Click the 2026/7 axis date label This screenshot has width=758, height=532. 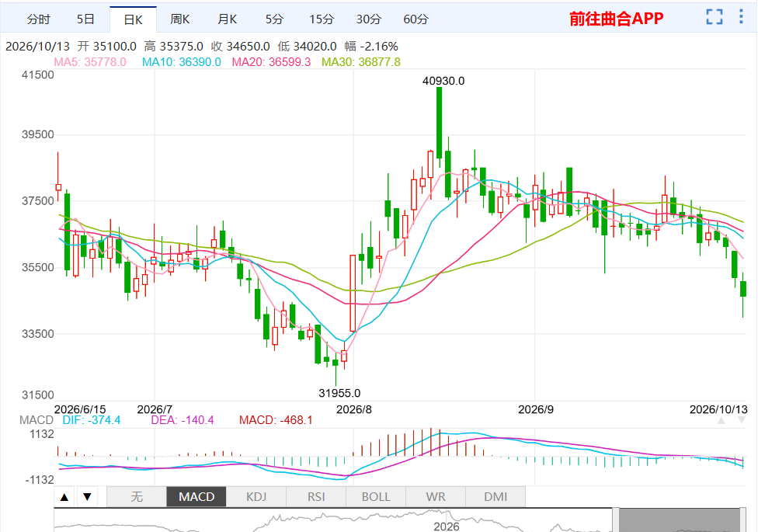[x=155, y=409]
